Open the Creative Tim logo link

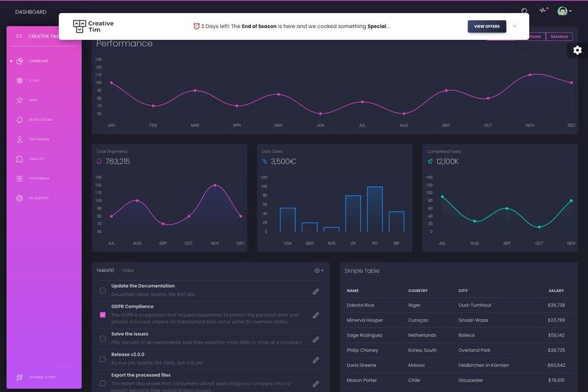[x=93, y=25]
